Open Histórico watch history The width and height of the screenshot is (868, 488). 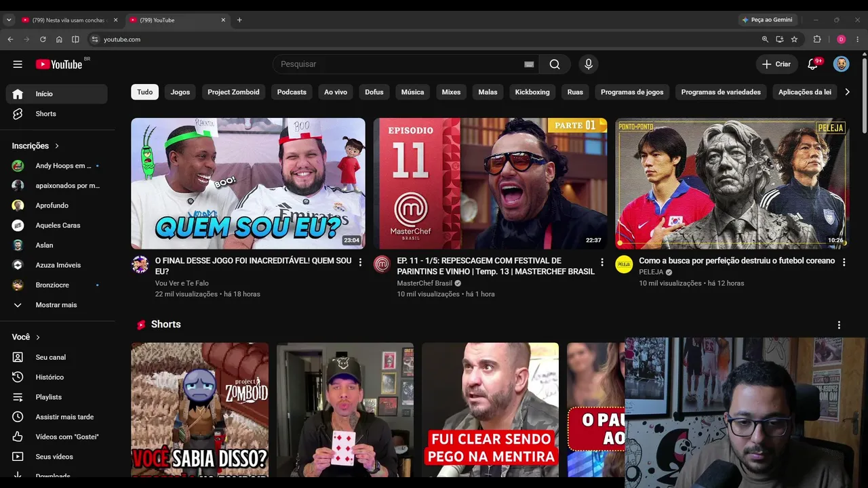57,377
